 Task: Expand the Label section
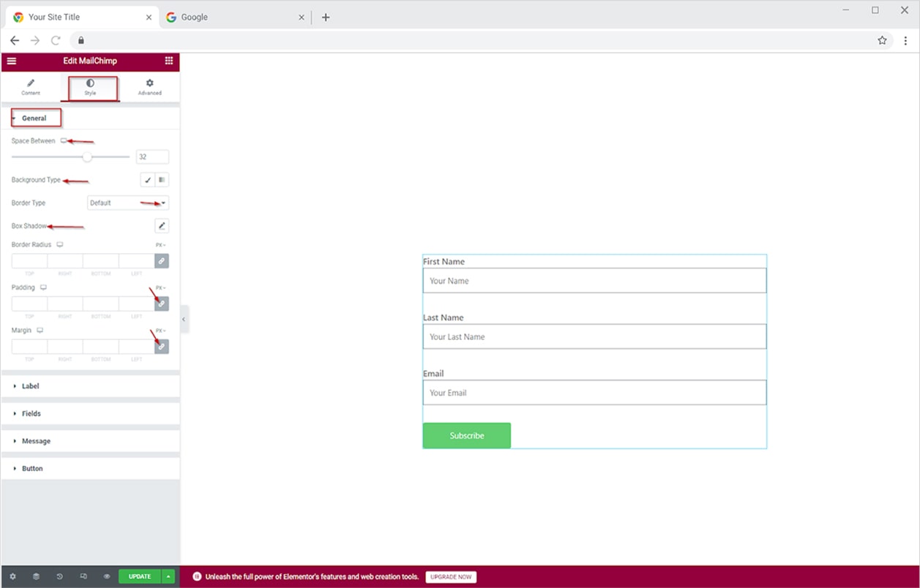[x=31, y=386]
